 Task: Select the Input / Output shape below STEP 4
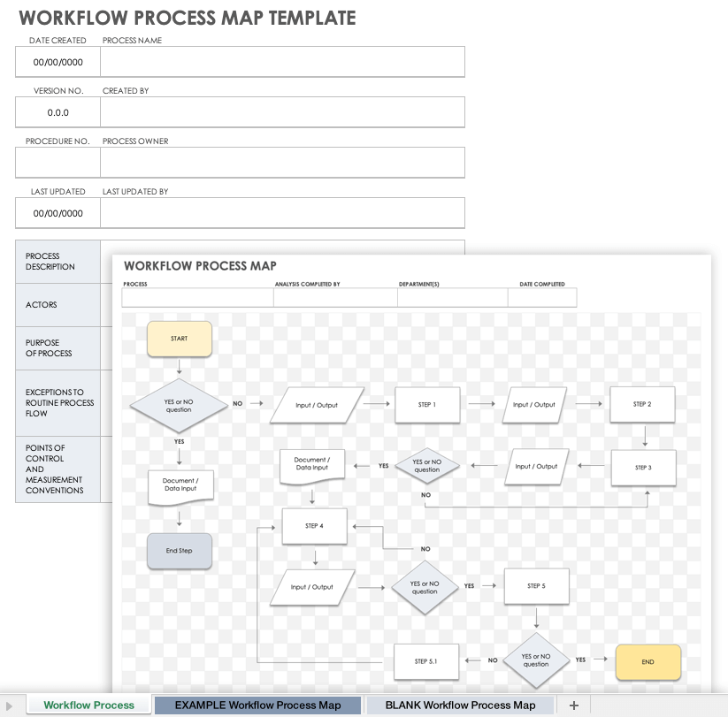coord(312,587)
